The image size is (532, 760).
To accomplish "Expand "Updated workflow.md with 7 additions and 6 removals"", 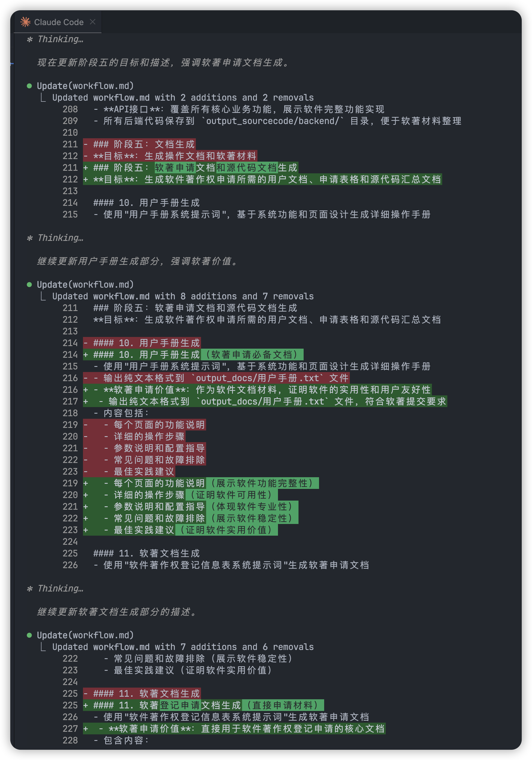I will coord(183,647).
